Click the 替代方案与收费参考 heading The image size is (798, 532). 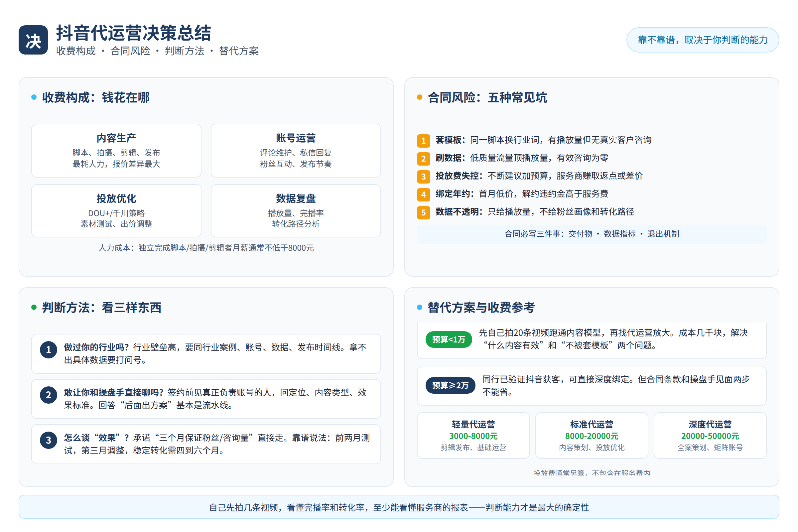(x=481, y=307)
